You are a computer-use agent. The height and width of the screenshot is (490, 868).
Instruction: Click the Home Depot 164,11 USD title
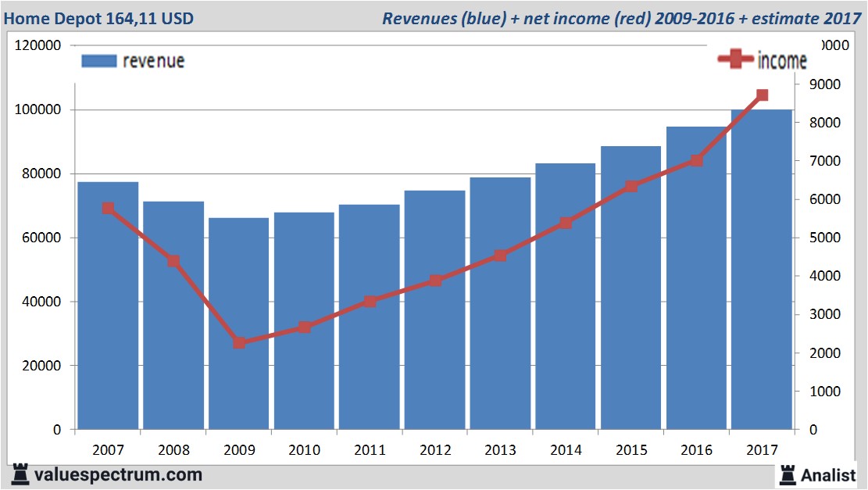(98, 18)
